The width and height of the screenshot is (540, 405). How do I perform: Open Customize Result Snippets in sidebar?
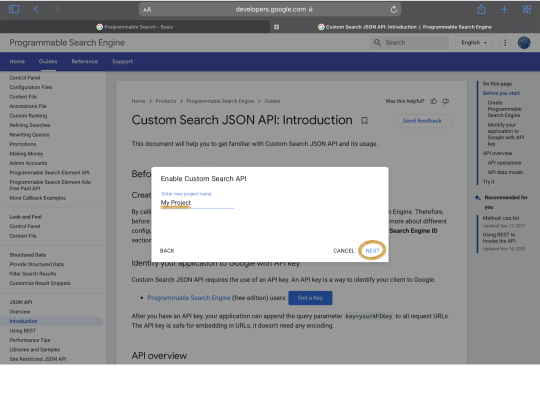pyautogui.click(x=40, y=283)
